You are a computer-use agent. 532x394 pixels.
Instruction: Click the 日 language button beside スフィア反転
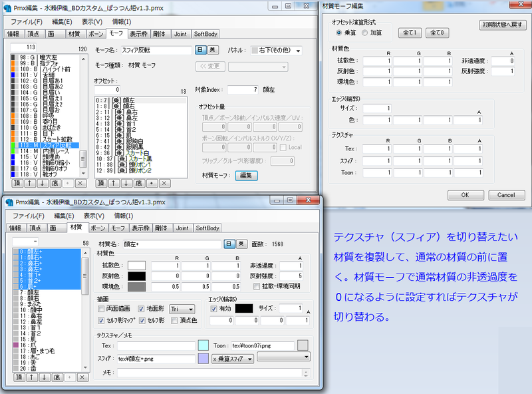pyautogui.click(x=200, y=50)
